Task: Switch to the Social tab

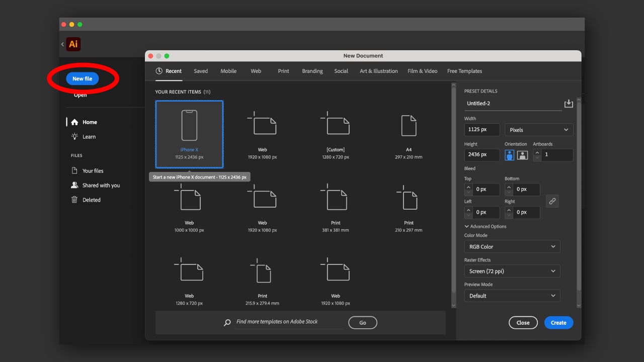Action: [341, 71]
